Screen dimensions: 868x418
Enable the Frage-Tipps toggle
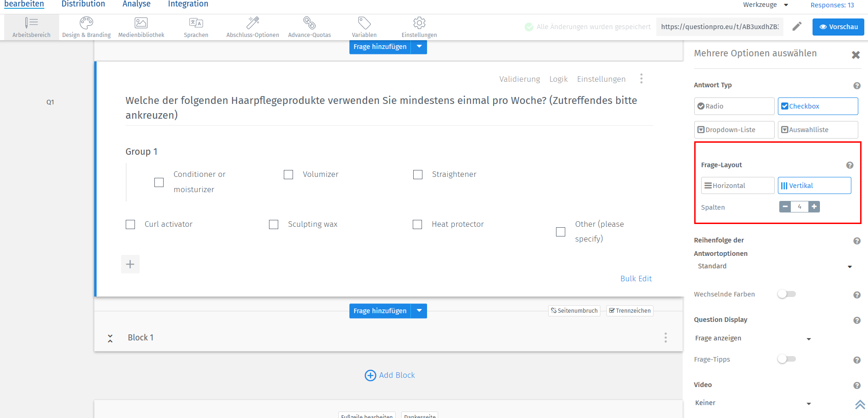(x=787, y=359)
